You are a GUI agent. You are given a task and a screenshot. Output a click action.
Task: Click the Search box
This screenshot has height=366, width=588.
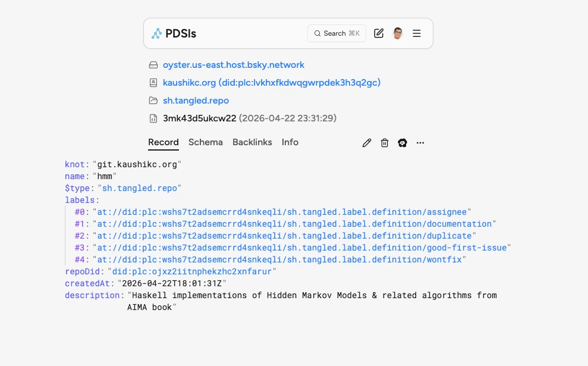click(337, 33)
